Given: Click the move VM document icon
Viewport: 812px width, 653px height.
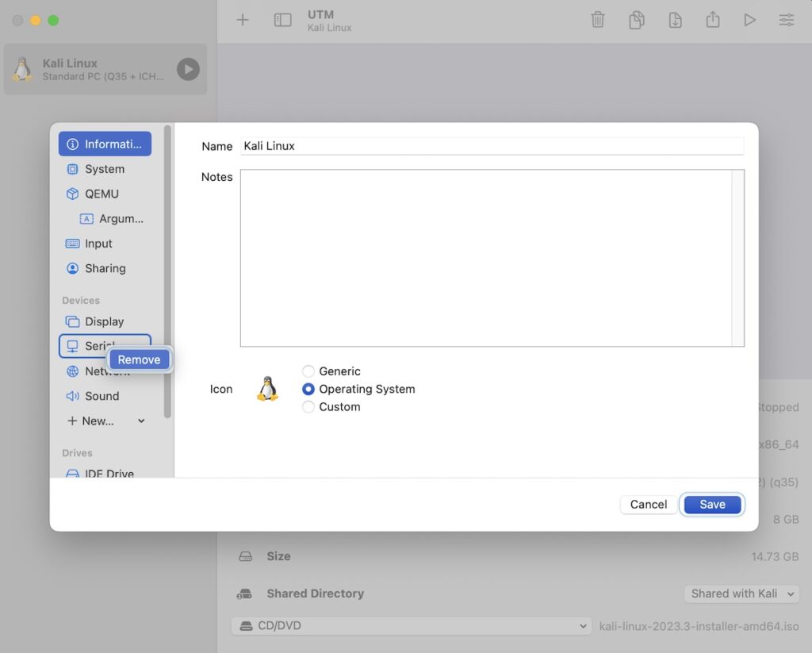Looking at the screenshot, I should pyautogui.click(x=675, y=20).
